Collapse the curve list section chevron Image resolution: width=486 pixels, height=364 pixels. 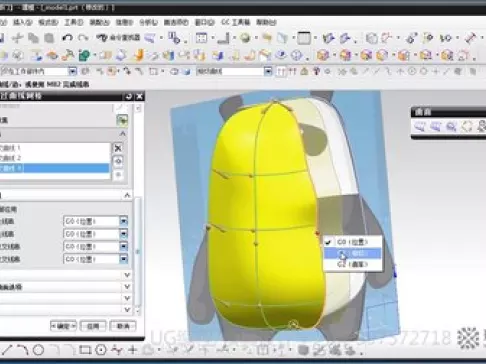123,134
